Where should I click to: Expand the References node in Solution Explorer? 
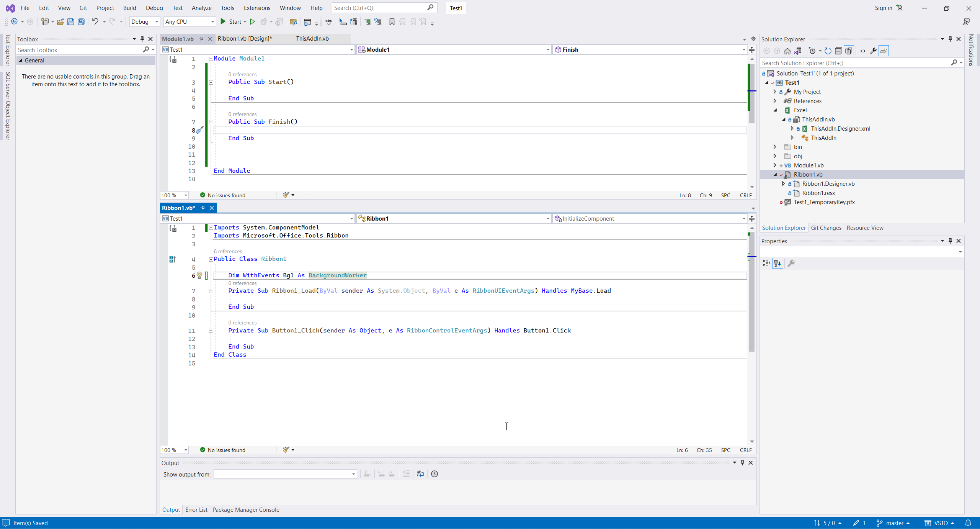pos(775,101)
